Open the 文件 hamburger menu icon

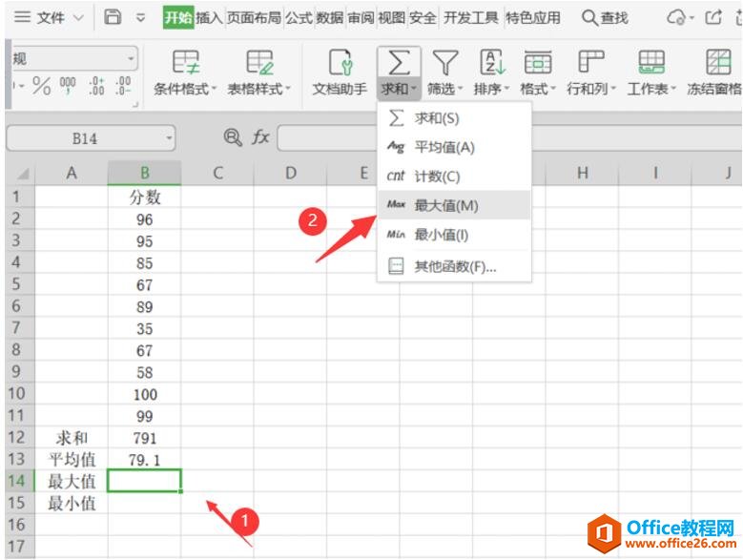click(x=22, y=17)
